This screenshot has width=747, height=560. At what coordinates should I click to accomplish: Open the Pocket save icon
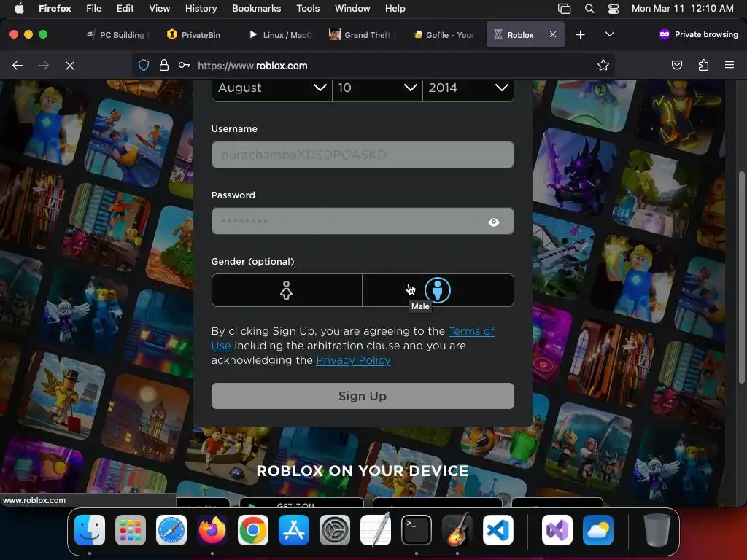click(x=676, y=65)
